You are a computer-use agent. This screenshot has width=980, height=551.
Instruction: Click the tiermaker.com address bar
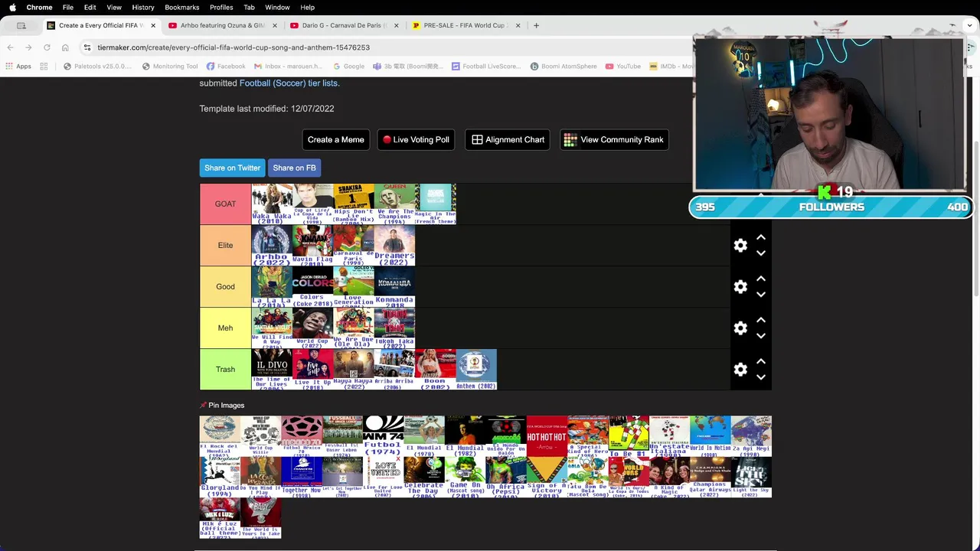click(234, 47)
